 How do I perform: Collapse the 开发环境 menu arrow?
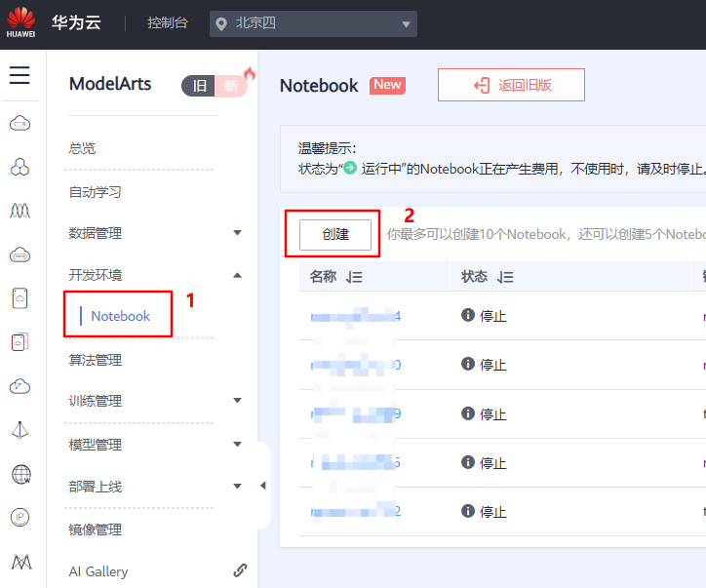(237, 275)
